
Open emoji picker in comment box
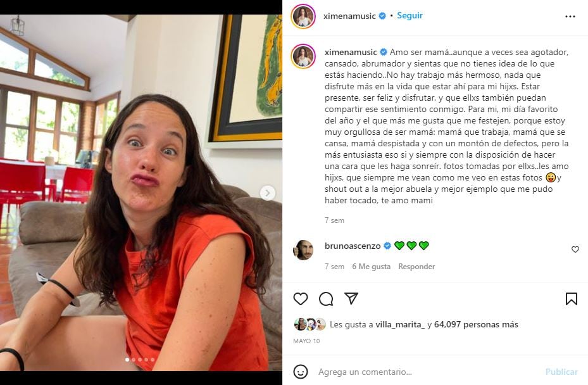coord(301,372)
